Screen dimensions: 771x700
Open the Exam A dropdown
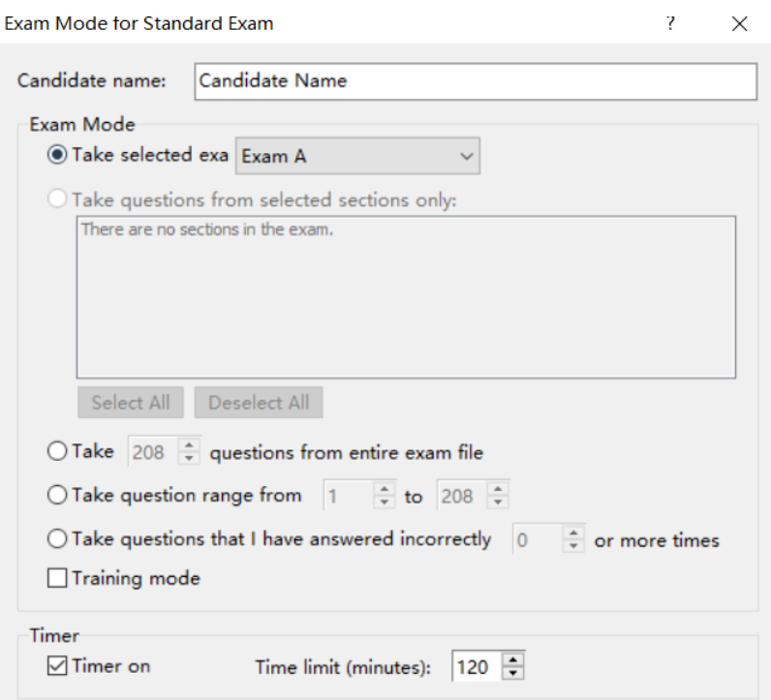pos(358,157)
